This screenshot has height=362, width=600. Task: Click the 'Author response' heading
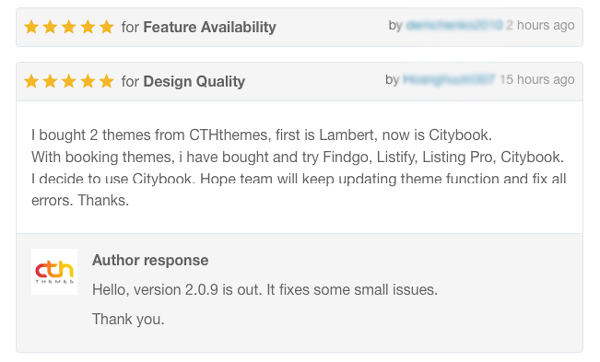click(x=150, y=260)
